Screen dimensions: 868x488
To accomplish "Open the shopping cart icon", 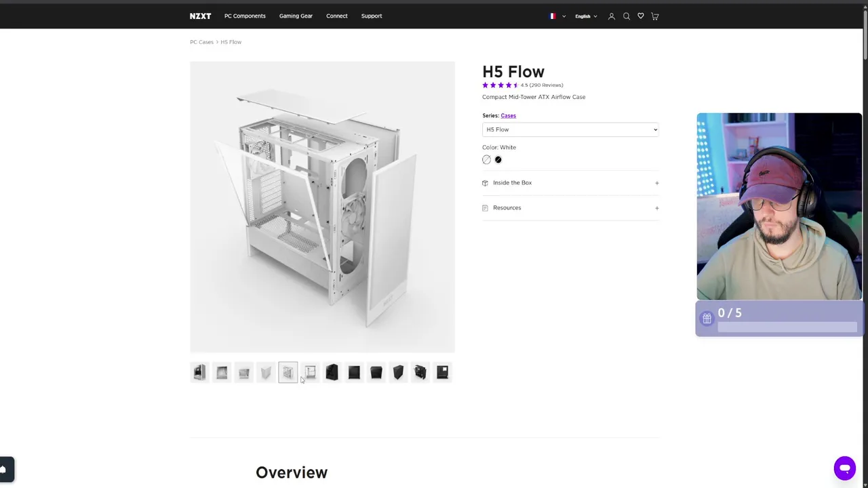I will click(x=655, y=16).
